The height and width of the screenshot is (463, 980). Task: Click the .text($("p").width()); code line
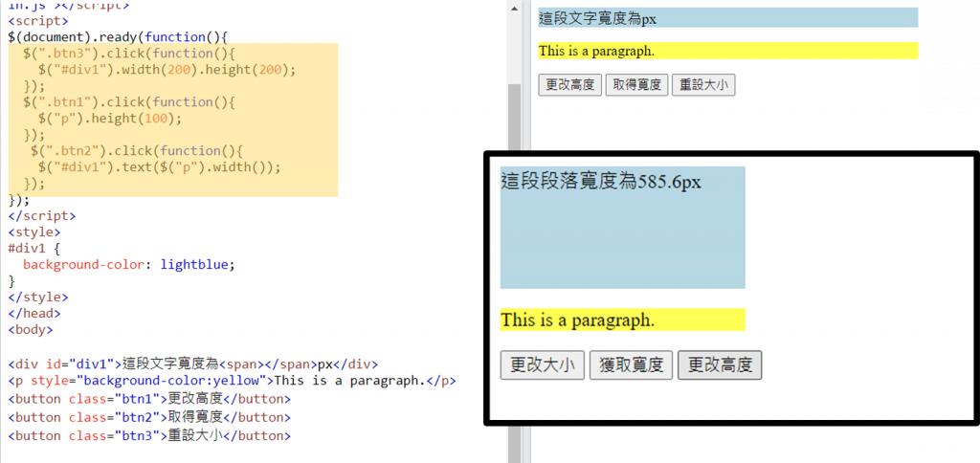click(x=160, y=166)
